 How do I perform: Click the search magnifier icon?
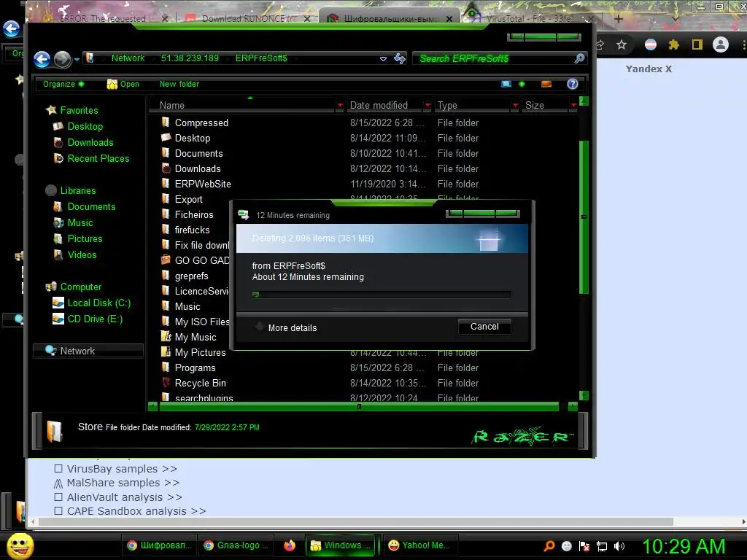pyautogui.click(x=579, y=58)
